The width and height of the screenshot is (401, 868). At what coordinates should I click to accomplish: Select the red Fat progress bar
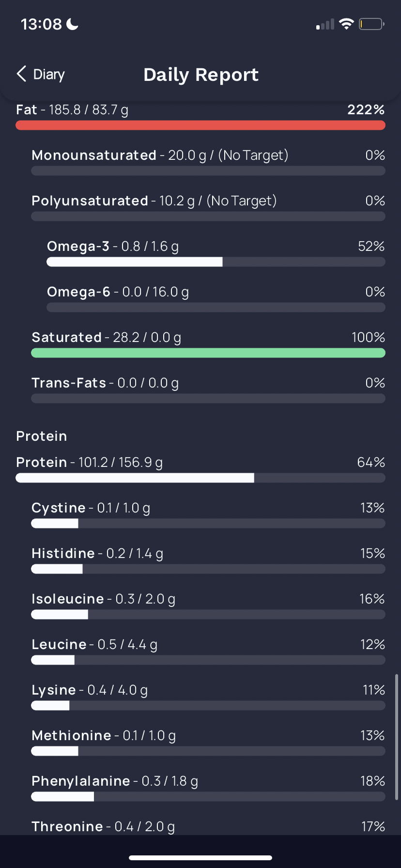(x=200, y=125)
